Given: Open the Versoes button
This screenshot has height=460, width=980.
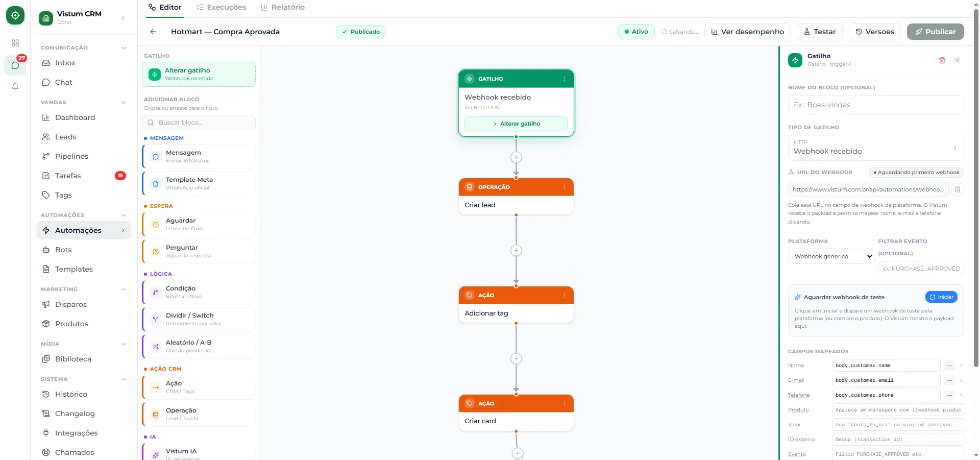Looking at the screenshot, I should point(875,32).
